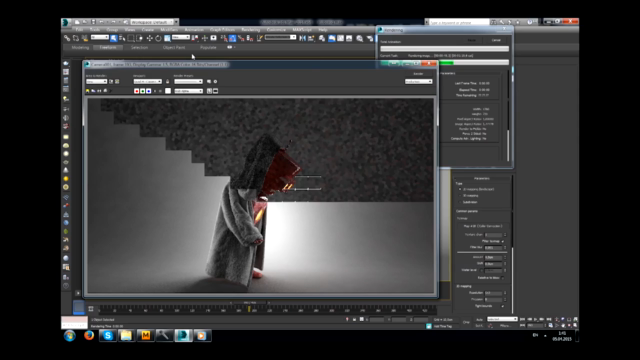Click the Align tool in main toolbar

coord(311,38)
